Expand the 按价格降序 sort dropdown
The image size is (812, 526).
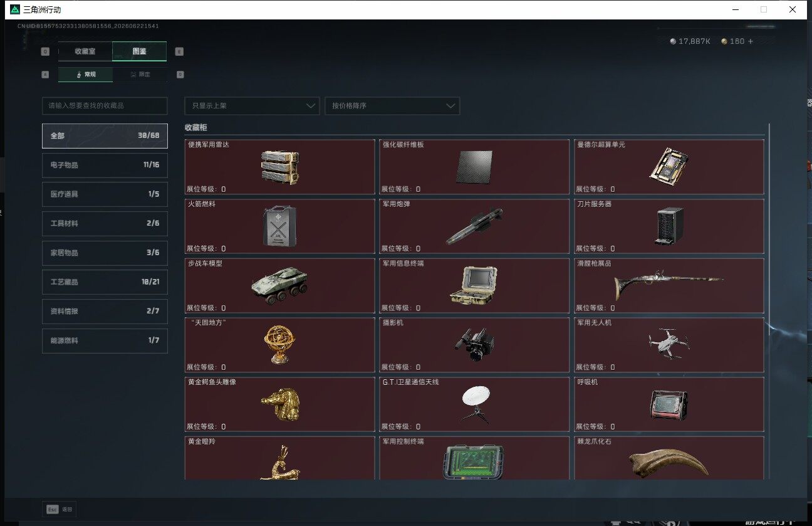392,106
